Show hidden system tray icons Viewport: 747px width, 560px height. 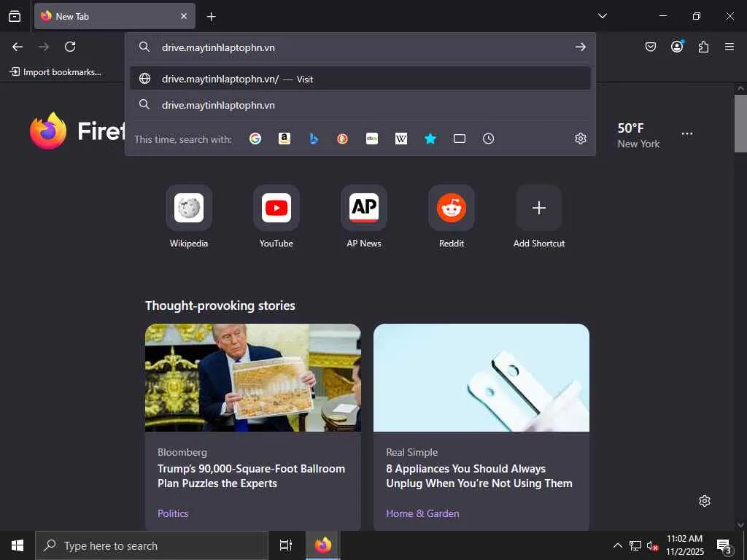617,545
